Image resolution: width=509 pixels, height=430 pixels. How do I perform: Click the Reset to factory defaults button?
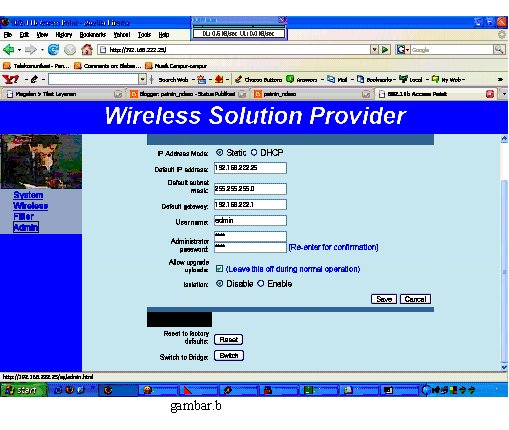click(x=228, y=340)
